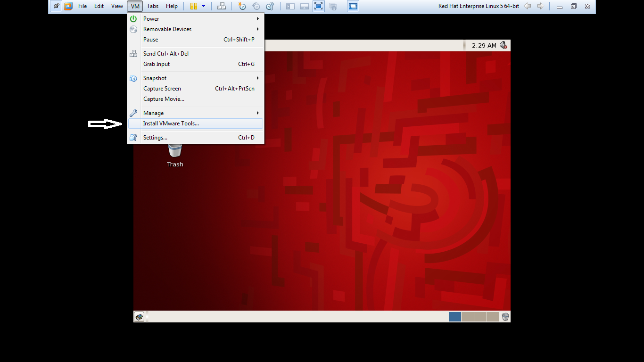
Task: Open the View menu
Action: 117,6
